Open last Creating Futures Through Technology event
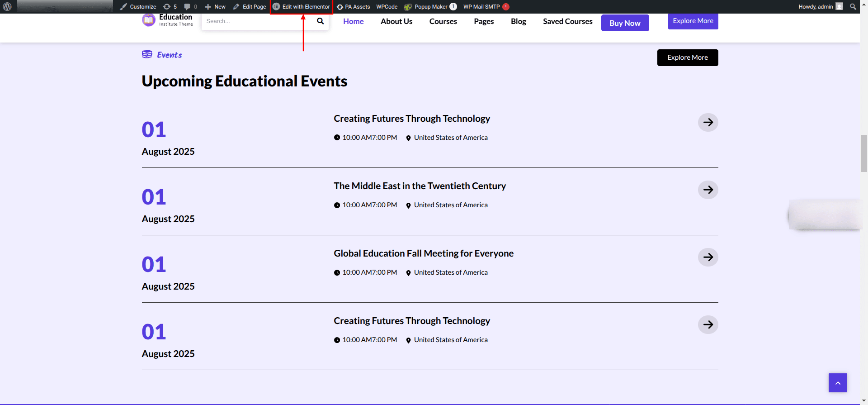Viewport: 868px width, 405px height. point(412,321)
